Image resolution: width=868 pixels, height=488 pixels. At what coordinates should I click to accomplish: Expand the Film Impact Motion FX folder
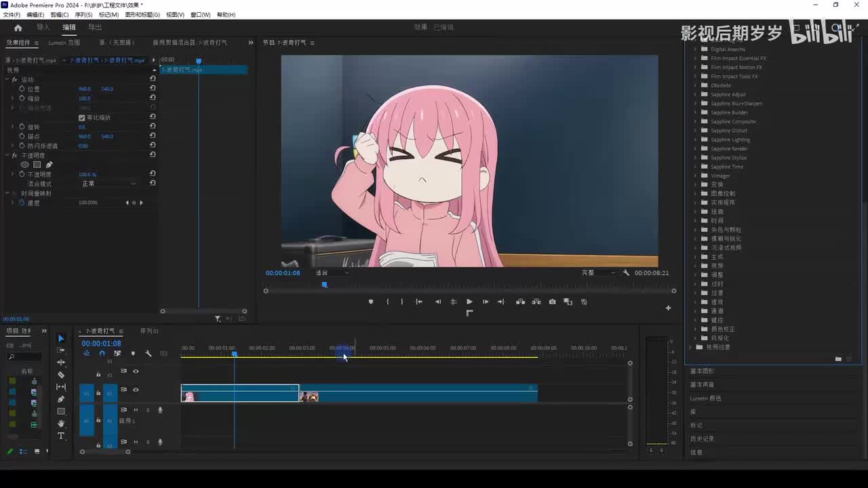pos(695,67)
